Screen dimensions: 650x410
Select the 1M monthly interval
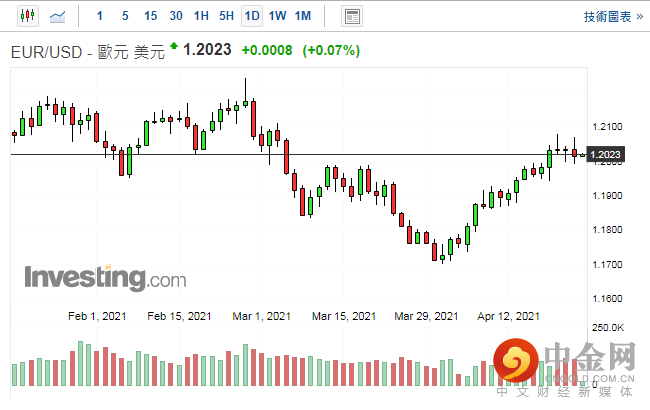click(x=303, y=16)
